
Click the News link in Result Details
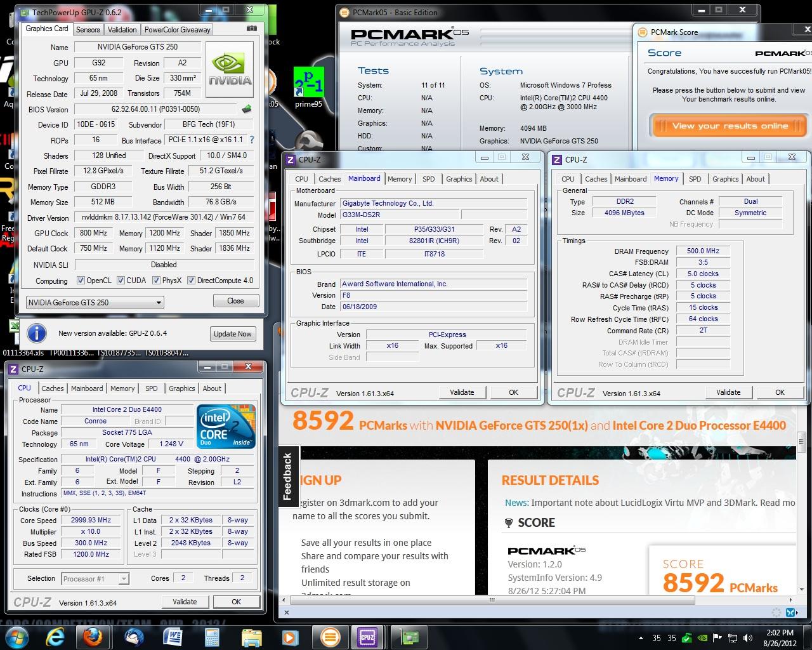click(516, 503)
